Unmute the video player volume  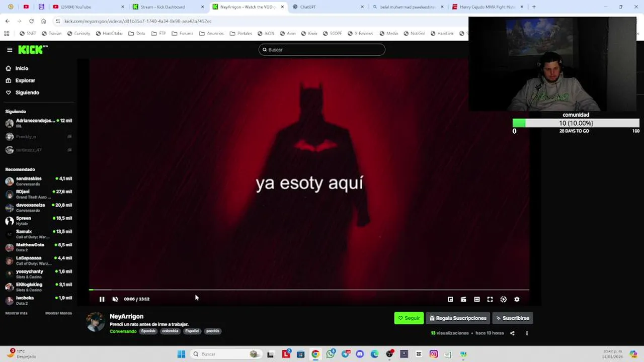[x=115, y=299]
